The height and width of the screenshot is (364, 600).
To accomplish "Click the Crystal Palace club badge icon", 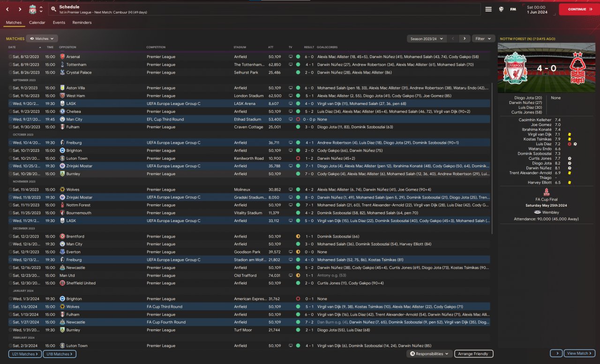I will coord(62,73).
